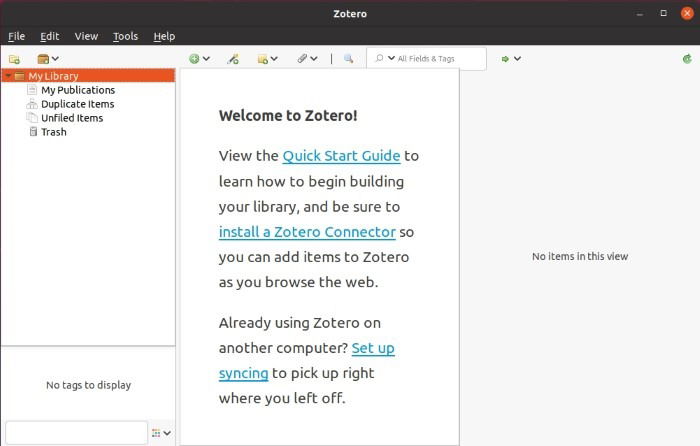Open Advanced Search magnifier icon
This screenshot has width=700, height=446.
(349, 58)
